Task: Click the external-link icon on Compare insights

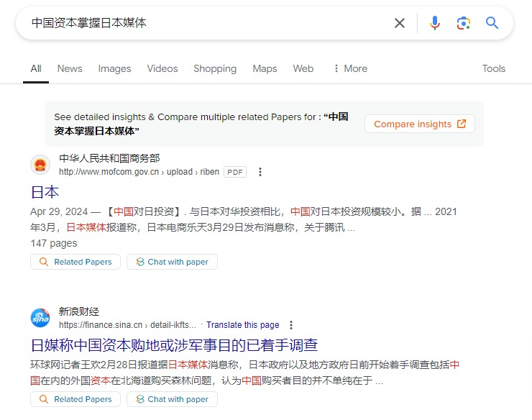Action: tap(462, 124)
